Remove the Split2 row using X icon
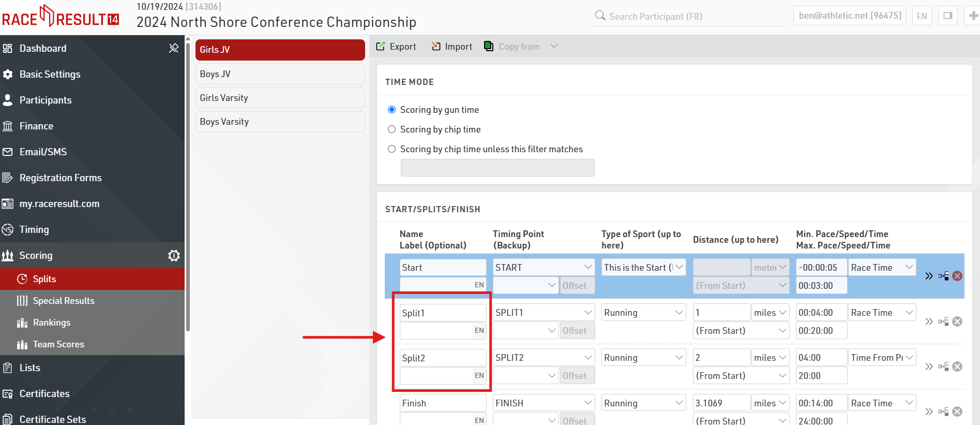Screen dimensions: 980x425 [957, 367]
